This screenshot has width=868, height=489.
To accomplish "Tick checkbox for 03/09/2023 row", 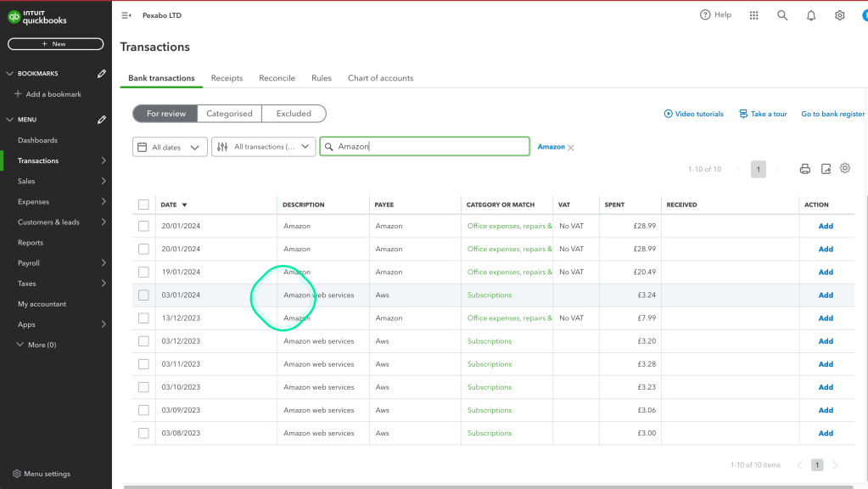I will click(143, 410).
